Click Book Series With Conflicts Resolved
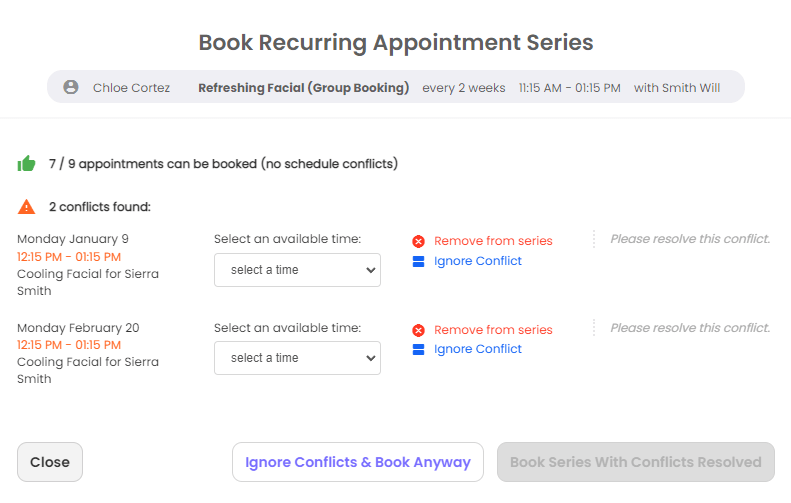The image size is (791, 503). point(636,462)
